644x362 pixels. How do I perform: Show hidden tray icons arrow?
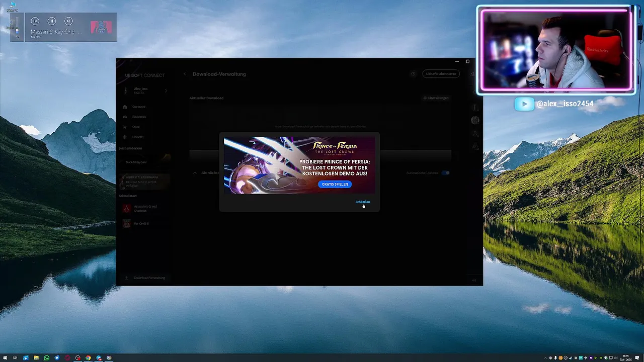(x=545, y=358)
